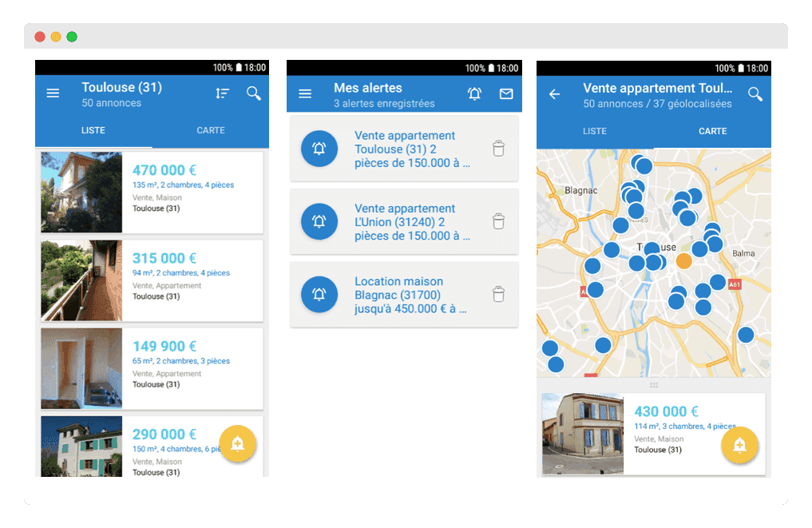Viewport: 812px width, 528px height.
Task: Toggle the bell icon on L'Union alert
Action: point(319,221)
